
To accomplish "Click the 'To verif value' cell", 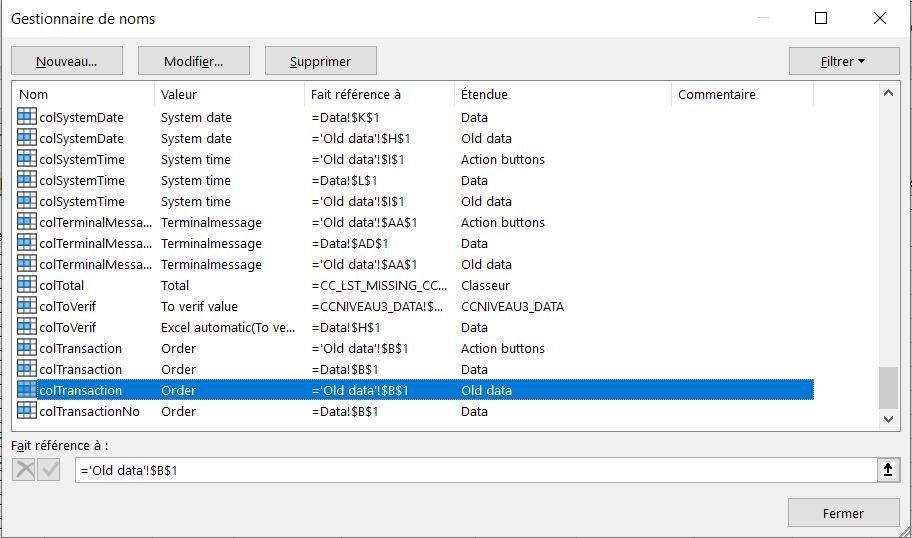I will tap(200, 307).
